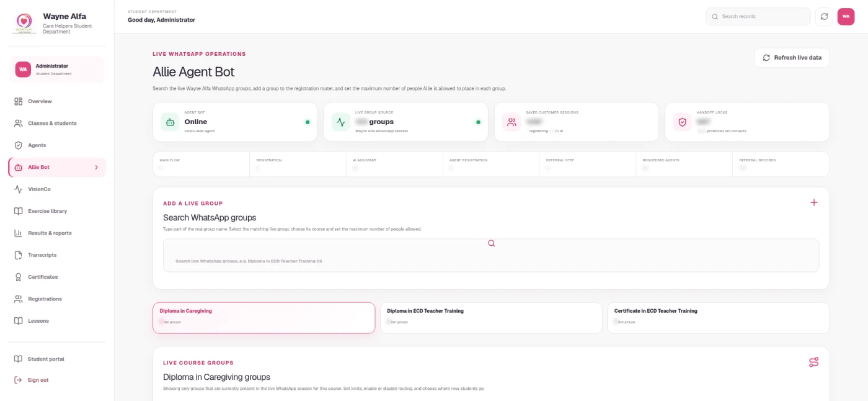The width and height of the screenshot is (868, 401).
Task: Select Diploma in ECD Teacher Training tab
Action: pos(491,318)
